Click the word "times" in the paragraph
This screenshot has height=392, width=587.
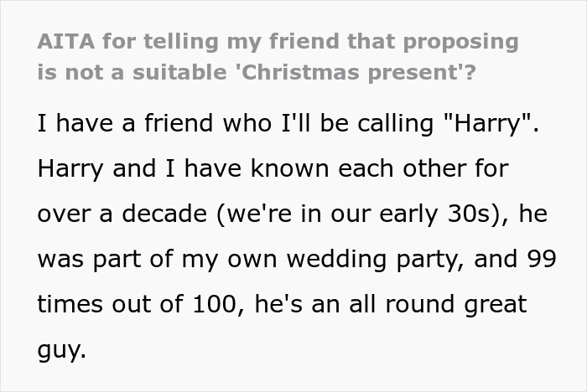tap(69, 305)
